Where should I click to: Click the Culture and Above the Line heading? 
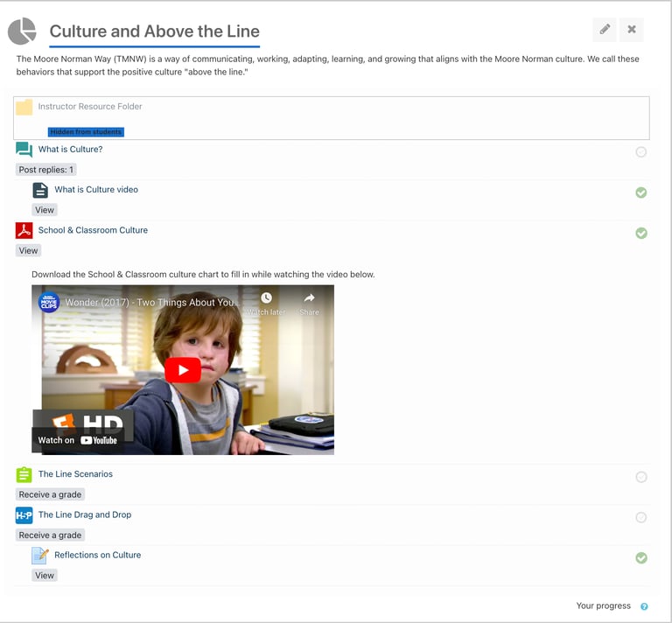pyautogui.click(x=155, y=31)
